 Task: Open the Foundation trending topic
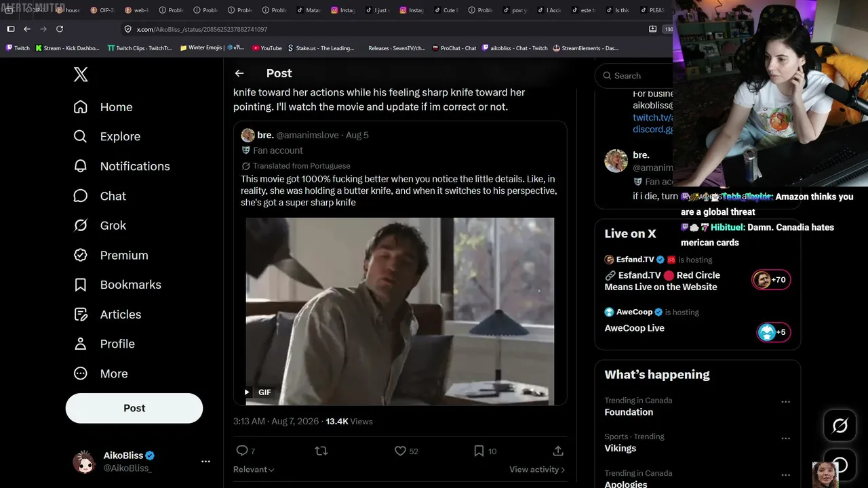tap(629, 412)
